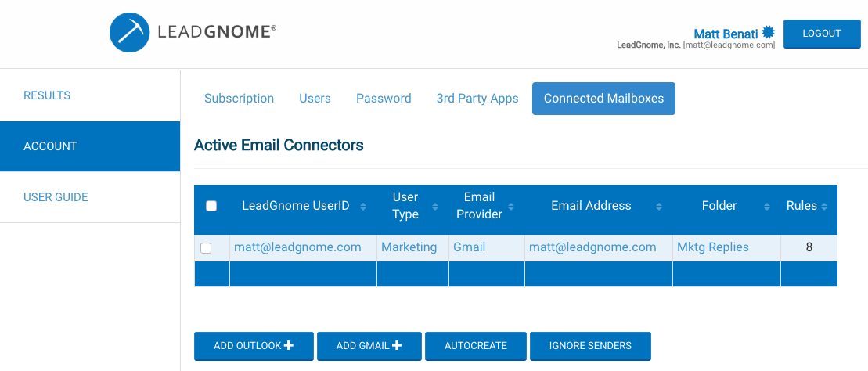Click the Folder column header label
Screen dimensions: 868x371
[x=719, y=206]
